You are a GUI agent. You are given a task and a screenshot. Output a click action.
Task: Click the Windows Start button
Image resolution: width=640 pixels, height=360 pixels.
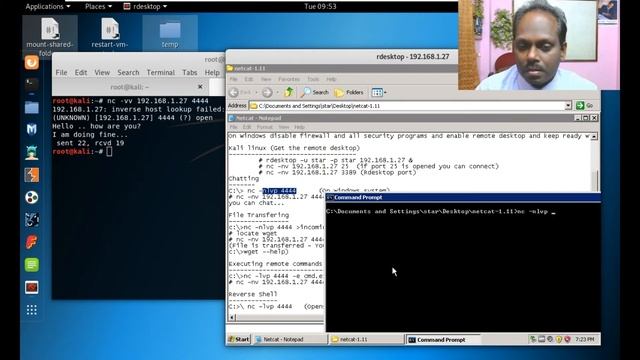pos(239,339)
